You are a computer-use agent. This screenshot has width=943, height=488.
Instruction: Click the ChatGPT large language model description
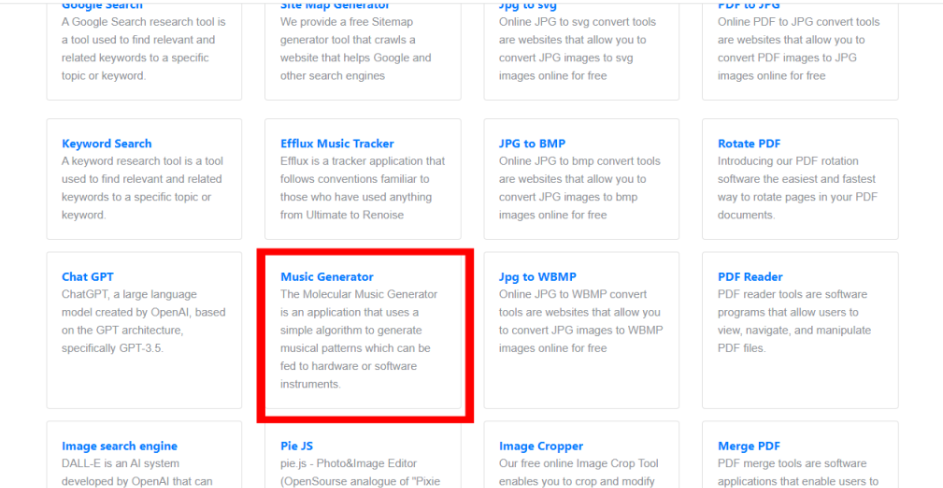coord(143,321)
